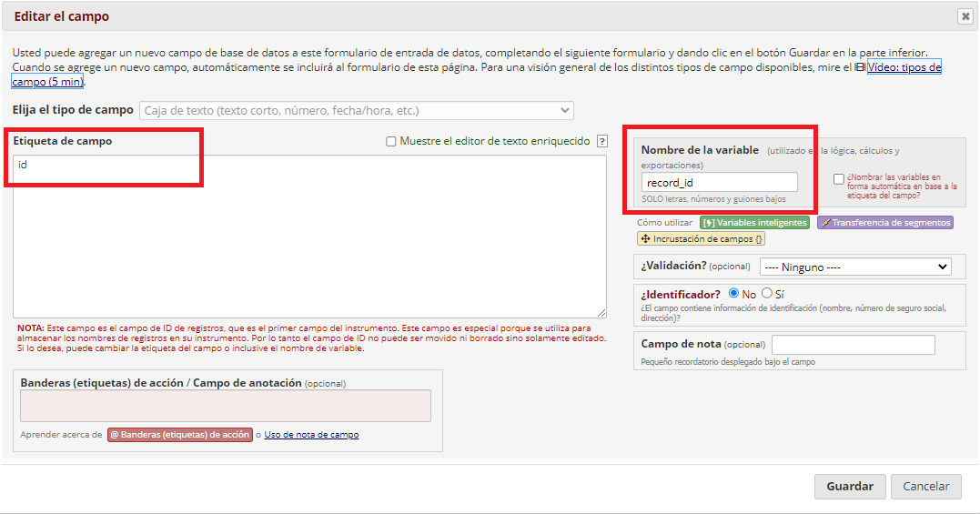980x514 pixels.
Task: Open the rich text editor help question mark
Action: pos(601,141)
